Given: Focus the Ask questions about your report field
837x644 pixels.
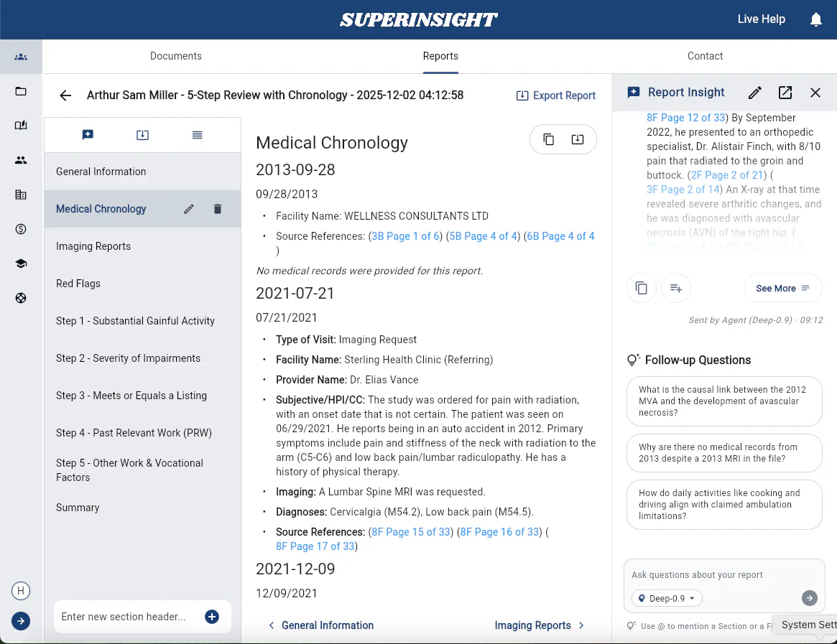Looking at the screenshot, I should tap(723, 575).
